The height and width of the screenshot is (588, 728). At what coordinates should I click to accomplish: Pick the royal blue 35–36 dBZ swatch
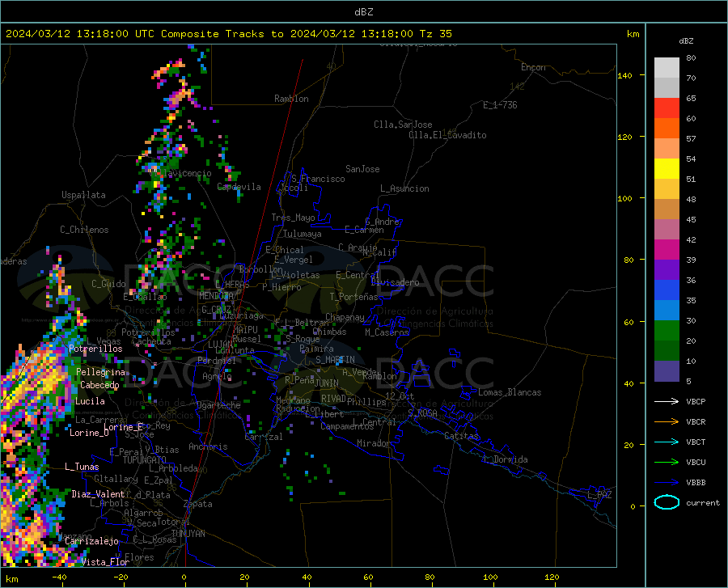[x=667, y=290]
